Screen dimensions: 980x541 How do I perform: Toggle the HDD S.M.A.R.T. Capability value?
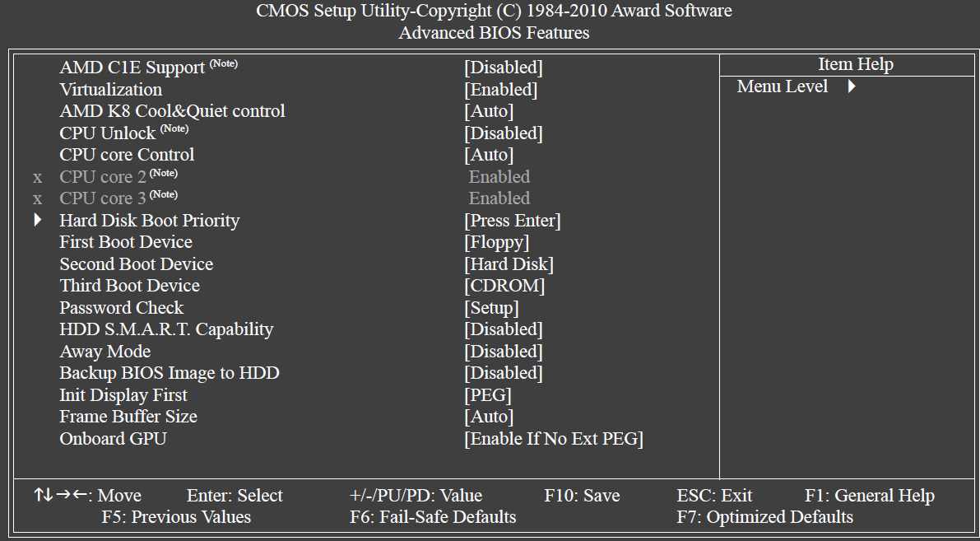click(503, 329)
